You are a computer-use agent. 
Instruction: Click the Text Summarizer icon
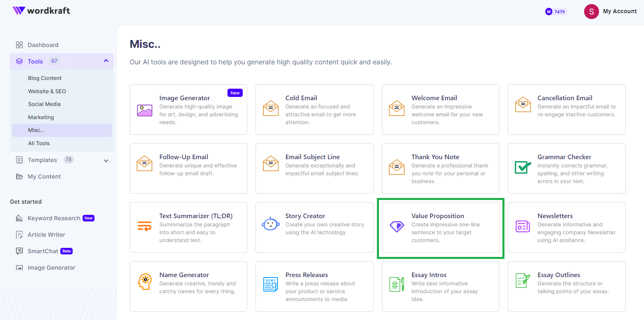tap(144, 227)
